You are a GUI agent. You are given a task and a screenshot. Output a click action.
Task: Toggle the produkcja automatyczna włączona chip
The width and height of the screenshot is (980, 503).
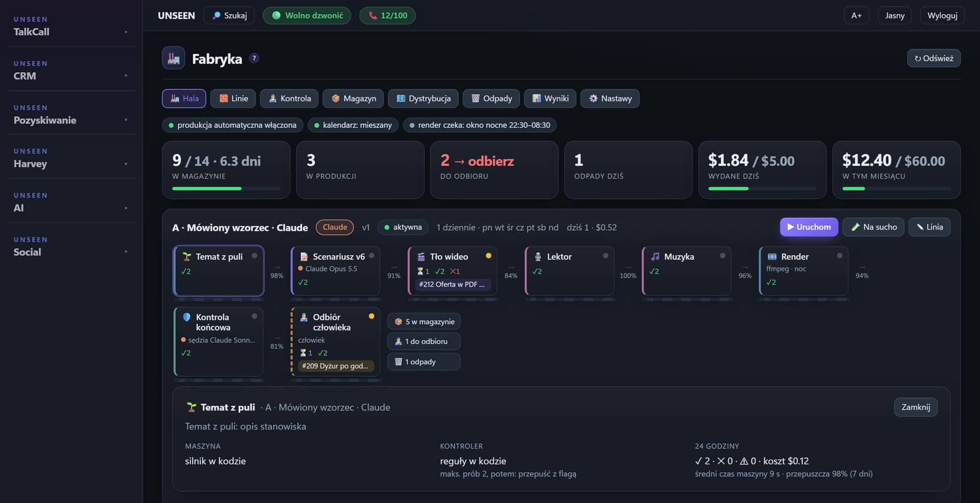coord(232,125)
